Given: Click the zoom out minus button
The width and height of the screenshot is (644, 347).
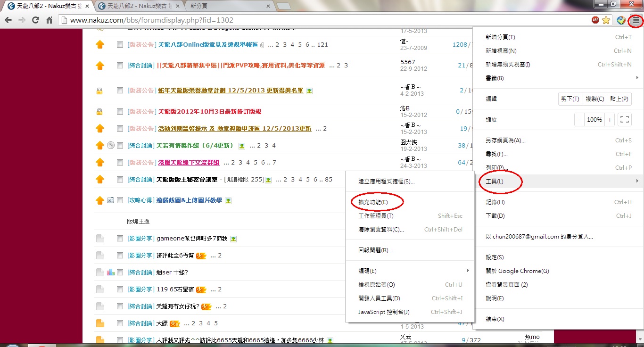Looking at the screenshot, I should point(579,120).
